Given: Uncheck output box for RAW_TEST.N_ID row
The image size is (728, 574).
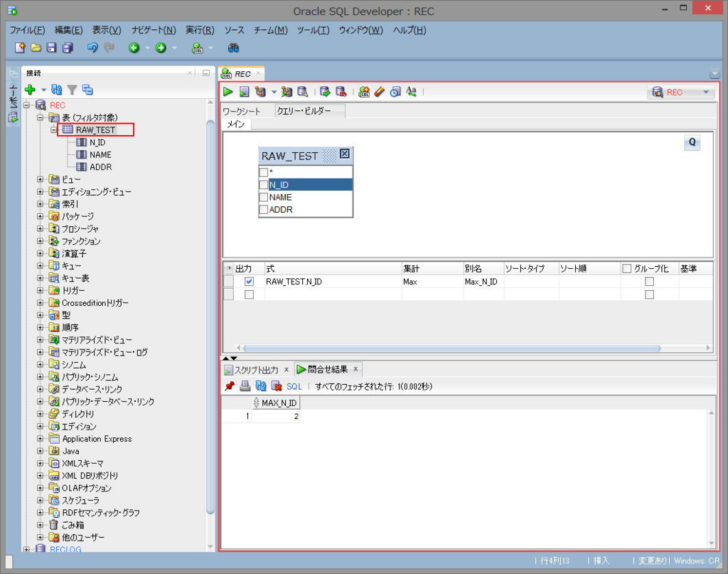Looking at the screenshot, I should click(249, 282).
